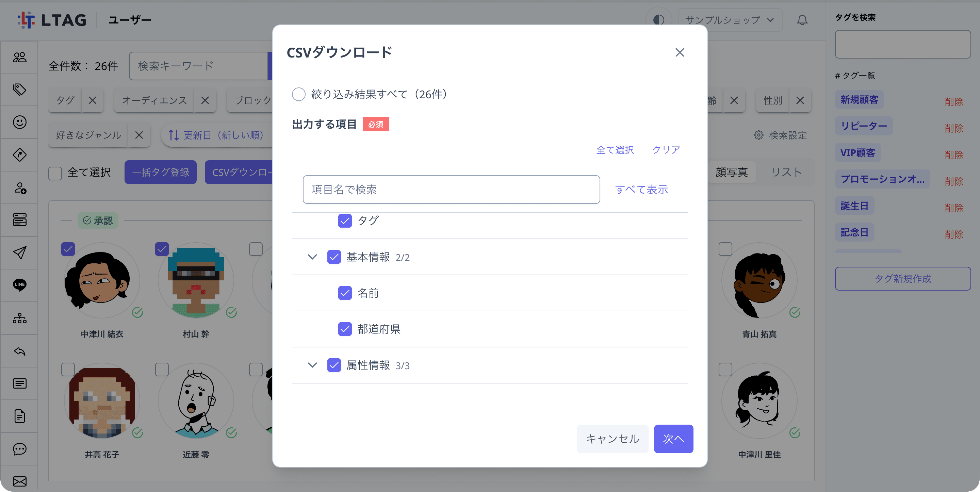980x492 pixels.
Task: Open the タグ filter chip
Action: [x=65, y=100]
